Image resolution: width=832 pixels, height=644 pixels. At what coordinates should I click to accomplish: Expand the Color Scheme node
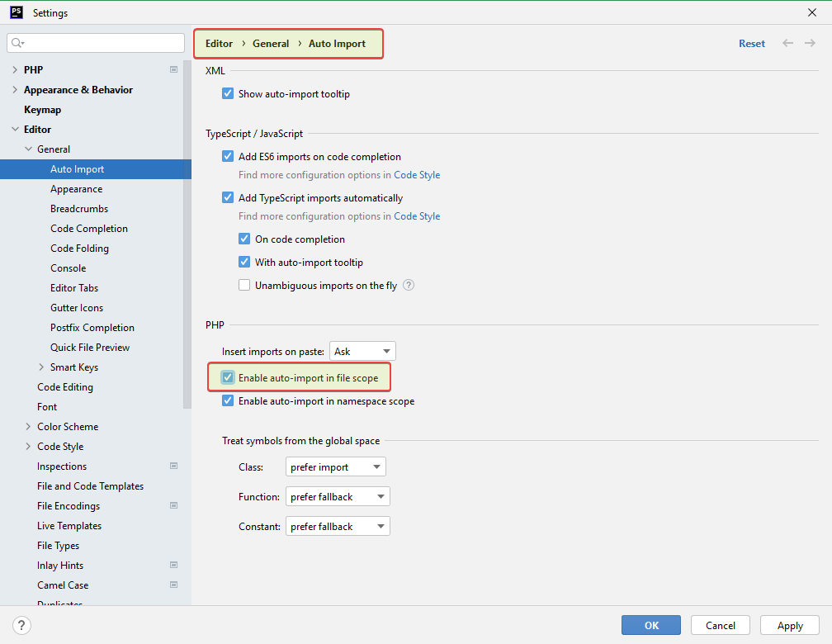click(28, 426)
